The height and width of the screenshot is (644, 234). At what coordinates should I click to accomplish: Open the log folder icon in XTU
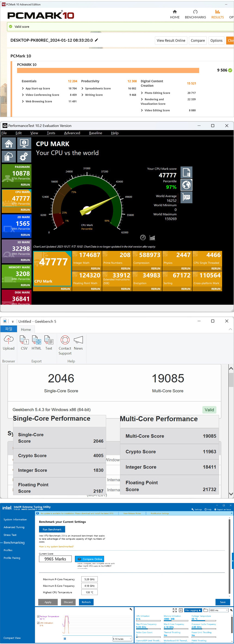click(x=205, y=610)
